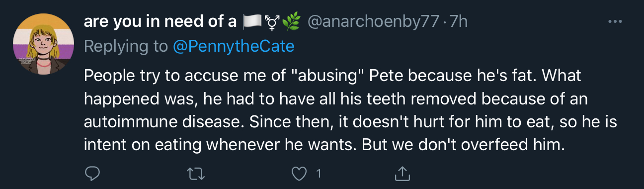Open the share icon below the tweet
Viewport: 644px width, 189px height.
click(402, 173)
